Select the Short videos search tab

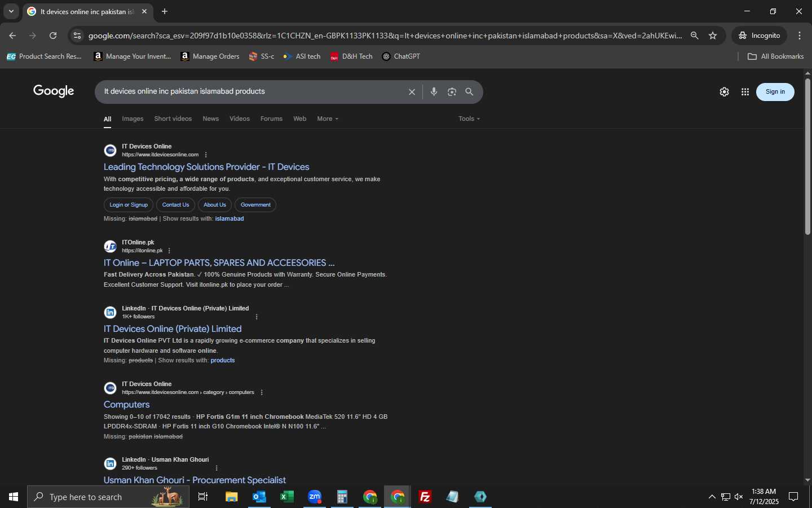(x=173, y=119)
